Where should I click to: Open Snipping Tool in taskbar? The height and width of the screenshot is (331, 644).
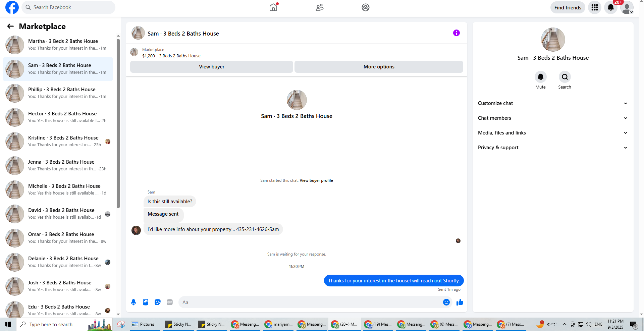click(x=121, y=324)
